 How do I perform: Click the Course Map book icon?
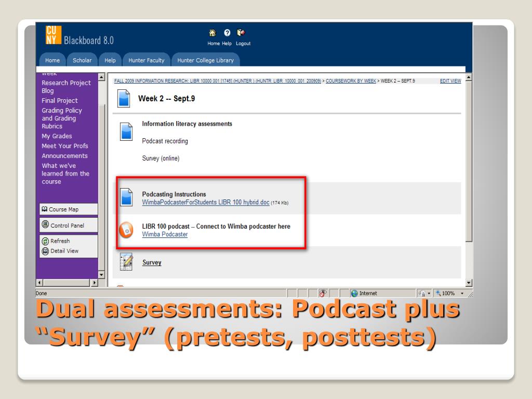pos(45,209)
